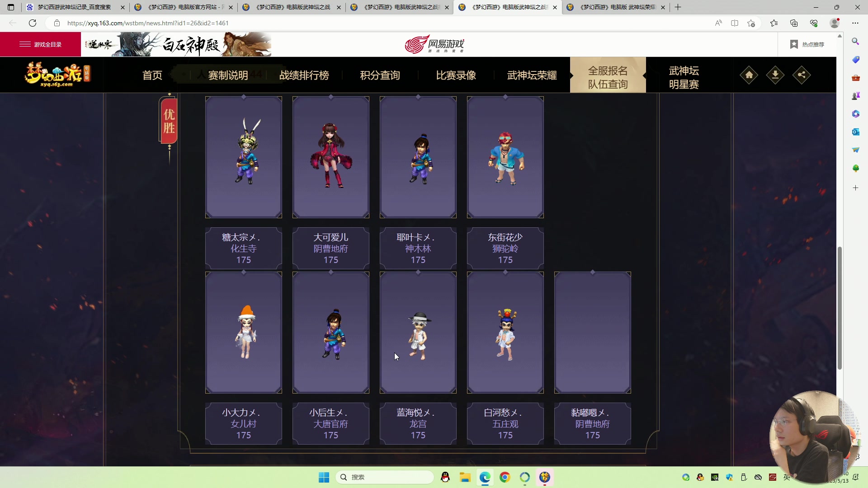Open Edge Settings and more menu
Screen dimensions: 868x488
855,23
